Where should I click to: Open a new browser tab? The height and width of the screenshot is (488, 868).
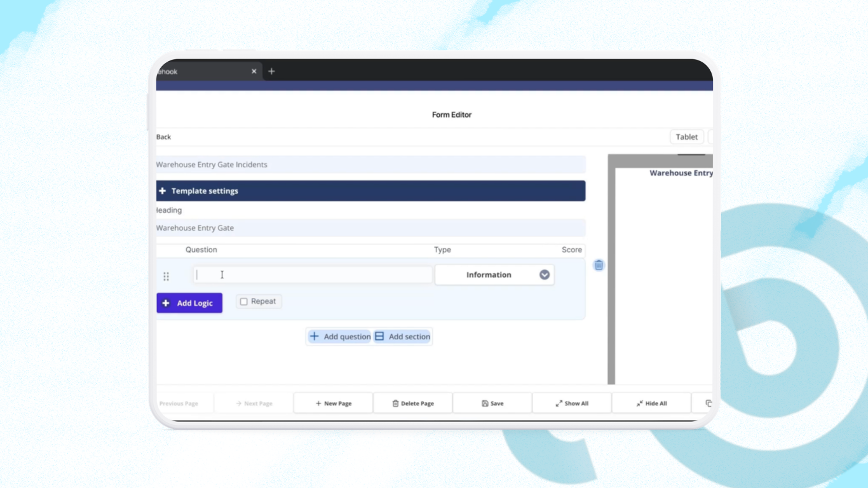coord(271,71)
